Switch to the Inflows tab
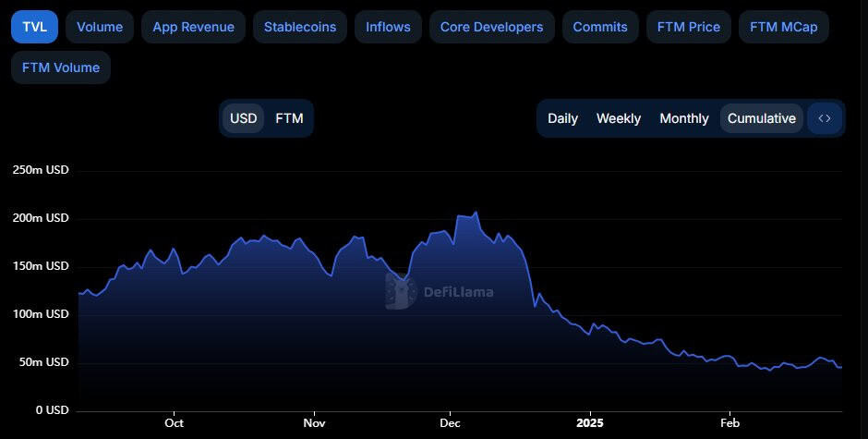Viewport: 868px width, 439px height. (388, 27)
